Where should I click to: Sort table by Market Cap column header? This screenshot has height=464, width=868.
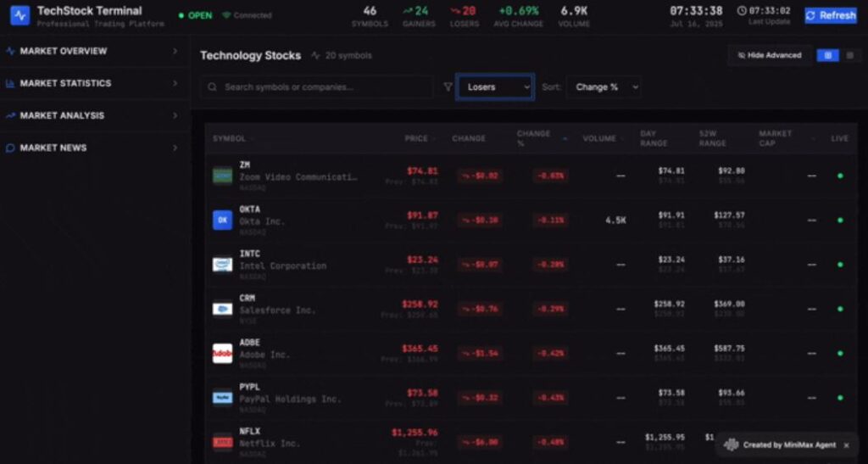(786, 138)
